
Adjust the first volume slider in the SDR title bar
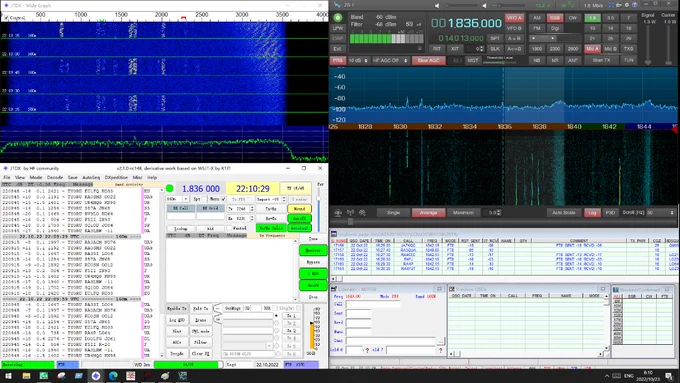pyautogui.click(x=461, y=5)
